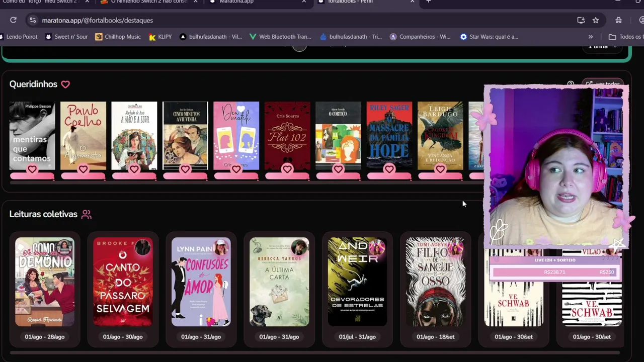The height and width of the screenshot is (362, 644).
Task: Switch to the Maratona.app tab
Action: (x=257, y=2)
